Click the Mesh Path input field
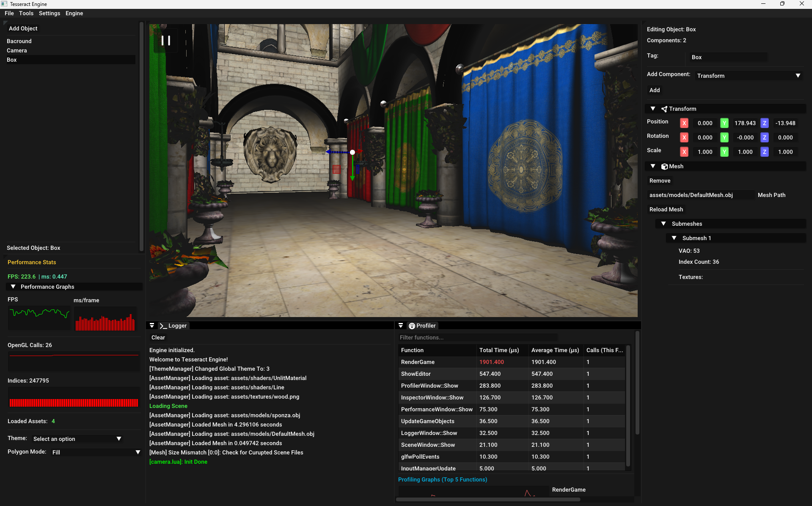Viewport: 812px width, 506px height. coord(700,195)
